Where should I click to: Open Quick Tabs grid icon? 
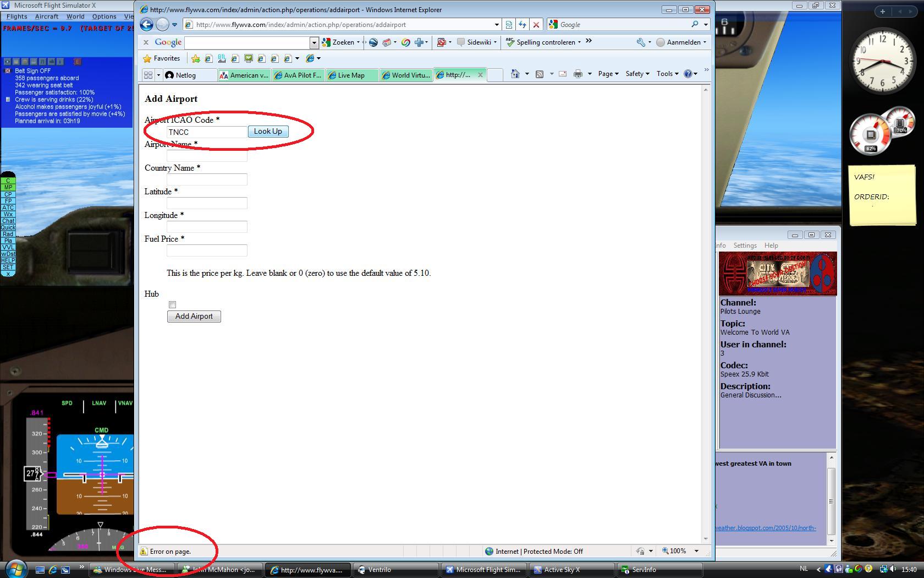pos(148,75)
